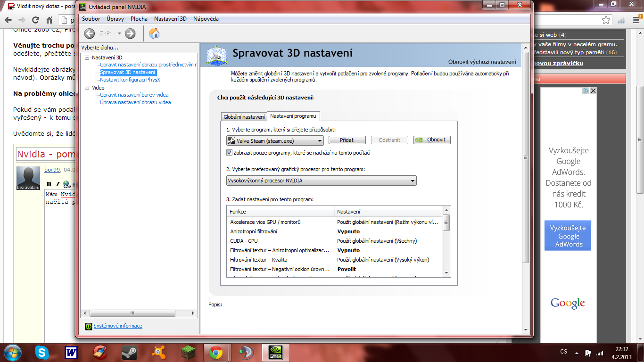This screenshot has height=362, width=644.
Task: Click the power plug icon in system tray
Action: [588, 352]
